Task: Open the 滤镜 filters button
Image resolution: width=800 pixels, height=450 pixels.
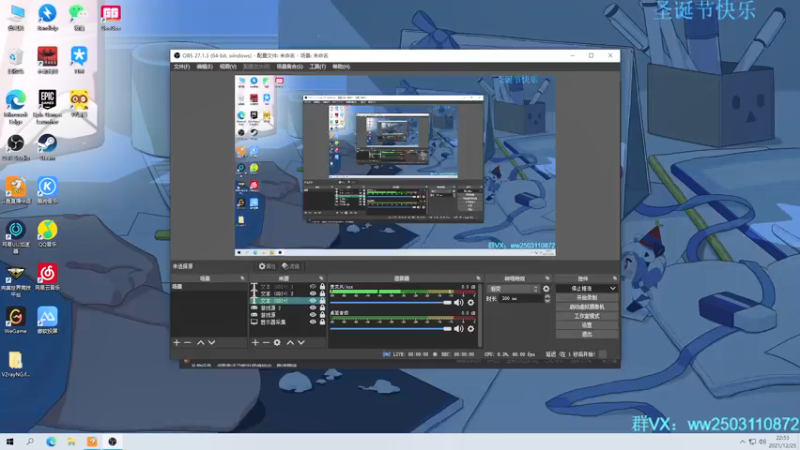Action: [291, 266]
